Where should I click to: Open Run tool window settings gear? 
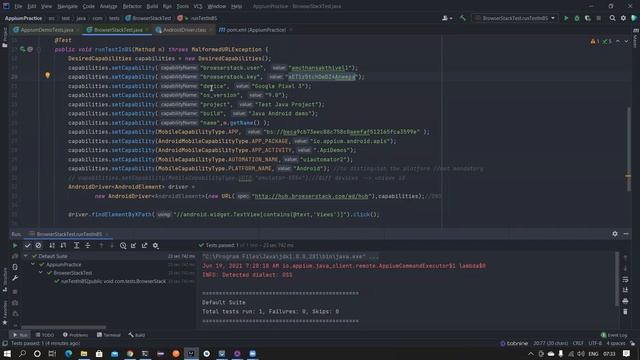(x=615, y=234)
